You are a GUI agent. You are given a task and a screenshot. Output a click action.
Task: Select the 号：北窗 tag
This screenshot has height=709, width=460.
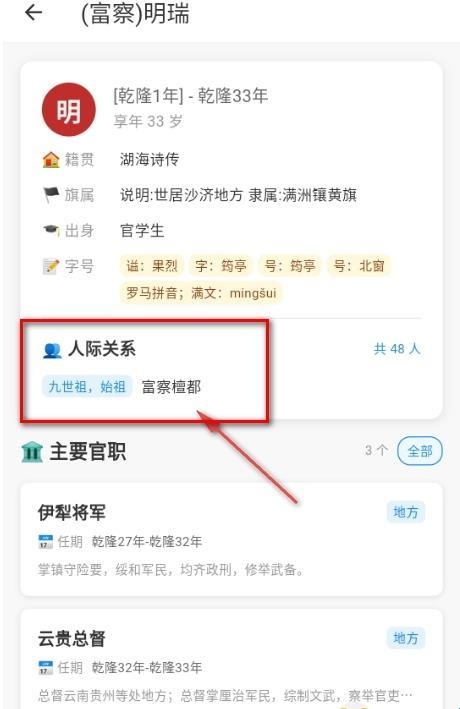point(359,265)
